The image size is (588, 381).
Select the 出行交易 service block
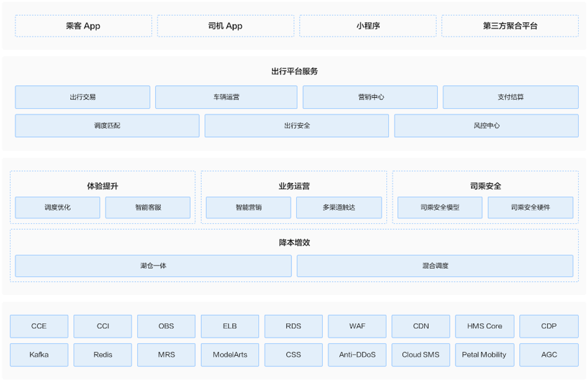pyautogui.click(x=83, y=97)
